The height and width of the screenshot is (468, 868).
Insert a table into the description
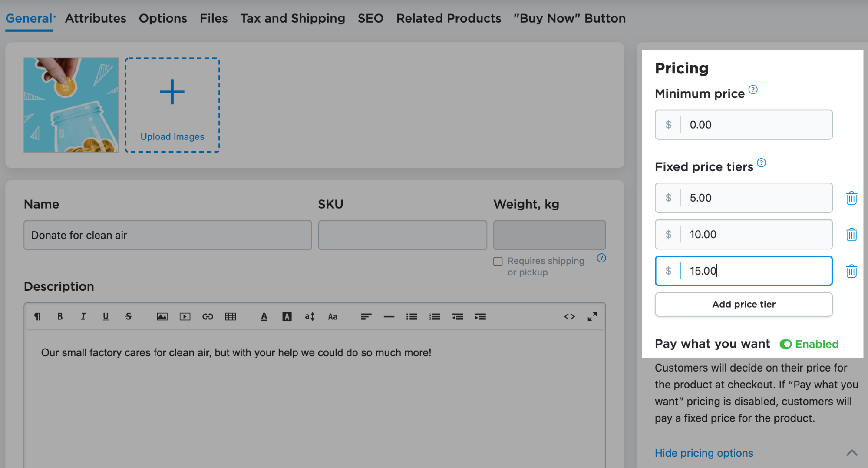tap(231, 316)
